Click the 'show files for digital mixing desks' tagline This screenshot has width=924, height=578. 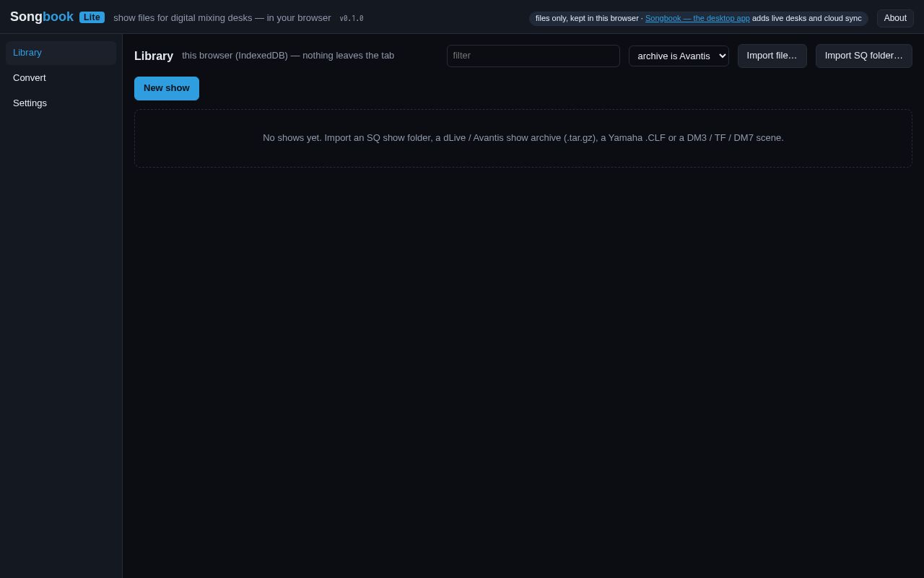coord(222,18)
